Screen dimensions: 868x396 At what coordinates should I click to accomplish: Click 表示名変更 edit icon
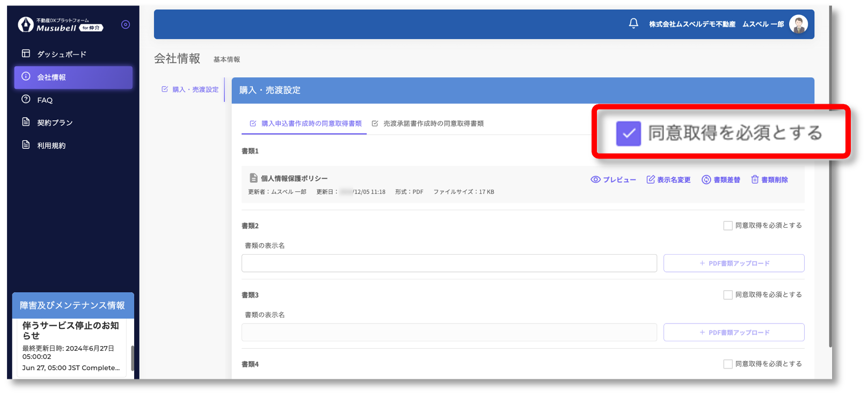651,179
